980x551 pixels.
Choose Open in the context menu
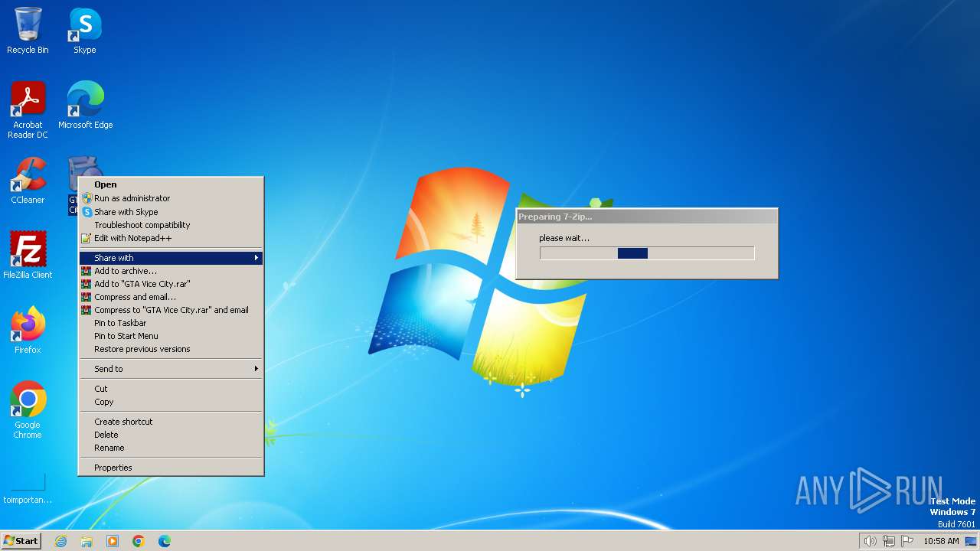[171, 184]
